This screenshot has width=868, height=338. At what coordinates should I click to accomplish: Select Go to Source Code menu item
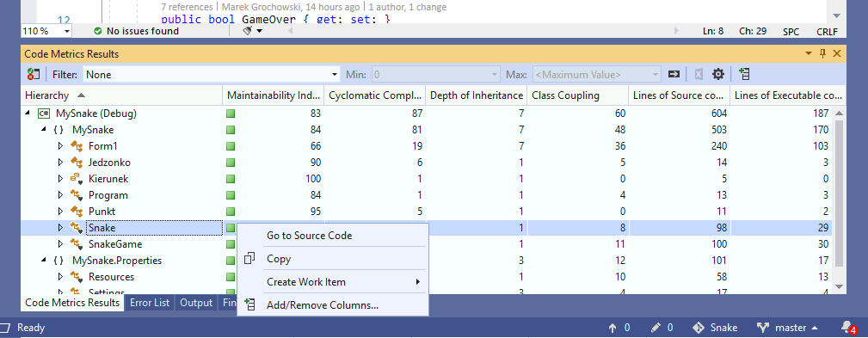333,235
